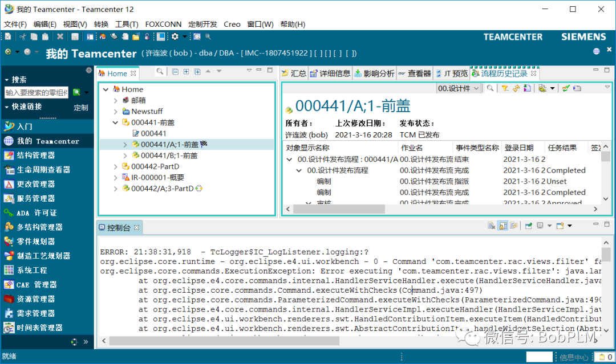616x364 pixels.
Task: Select the 000442/A;3-PartD tree item
Action: (163, 189)
